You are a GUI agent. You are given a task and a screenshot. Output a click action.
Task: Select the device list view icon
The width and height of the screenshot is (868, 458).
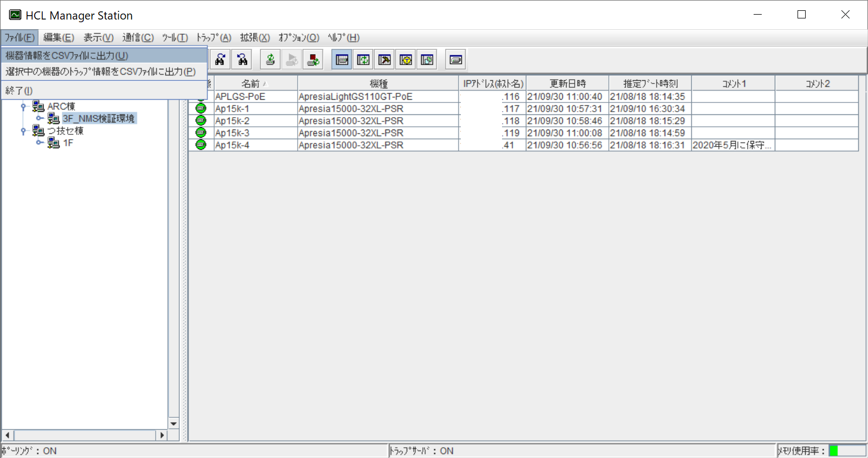click(x=342, y=60)
